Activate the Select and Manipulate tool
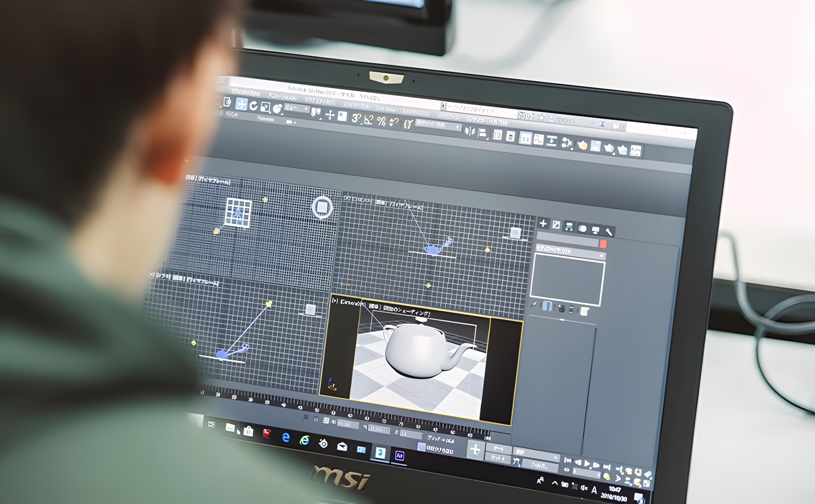This screenshot has height=504, width=815. pyautogui.click(x=330, y=115)
